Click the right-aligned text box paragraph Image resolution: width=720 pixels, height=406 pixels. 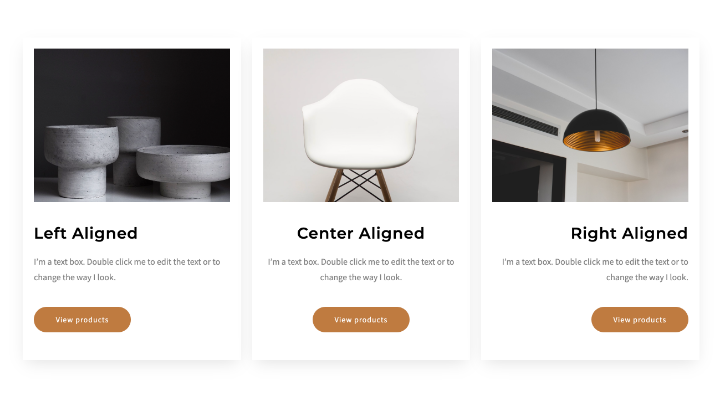[x=595, y=270]
